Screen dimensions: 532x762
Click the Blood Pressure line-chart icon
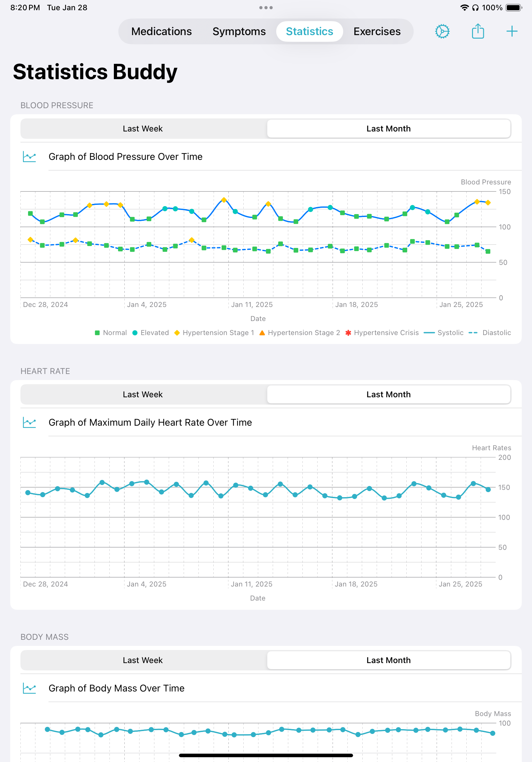[x=29, y=156]
